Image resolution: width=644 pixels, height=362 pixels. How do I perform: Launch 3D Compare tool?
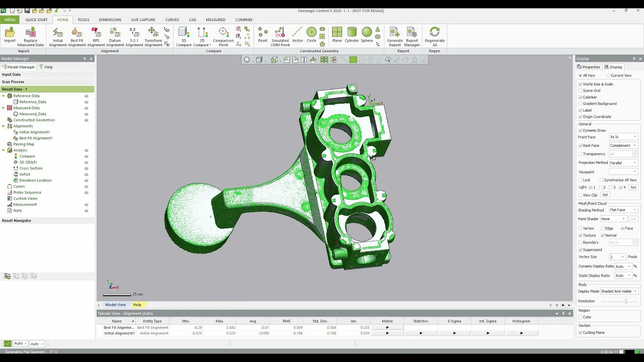pos(184,37)
